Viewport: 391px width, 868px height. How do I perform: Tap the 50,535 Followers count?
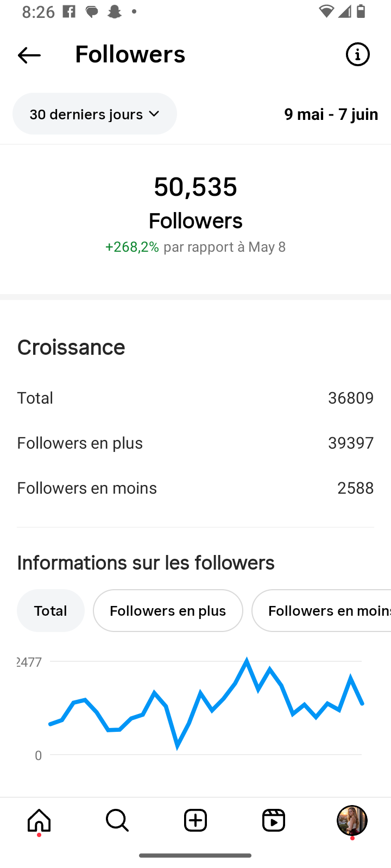point(195,186)
